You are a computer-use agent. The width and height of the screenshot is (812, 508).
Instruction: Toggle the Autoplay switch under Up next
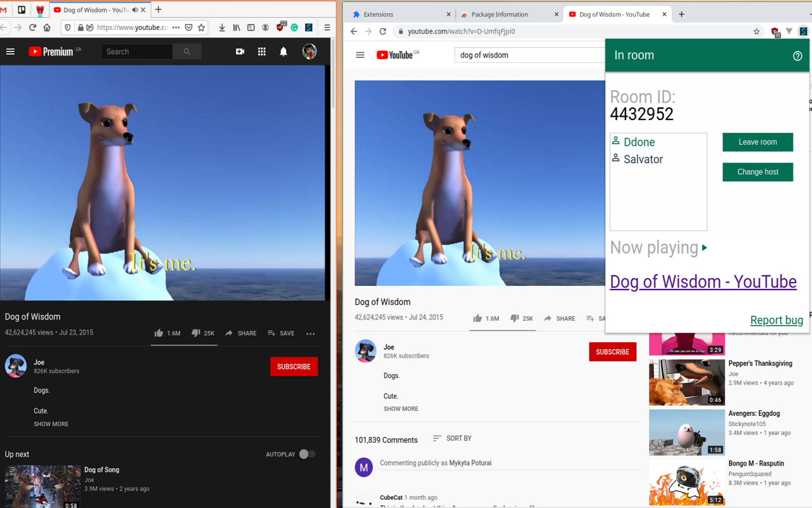point(308,454)
